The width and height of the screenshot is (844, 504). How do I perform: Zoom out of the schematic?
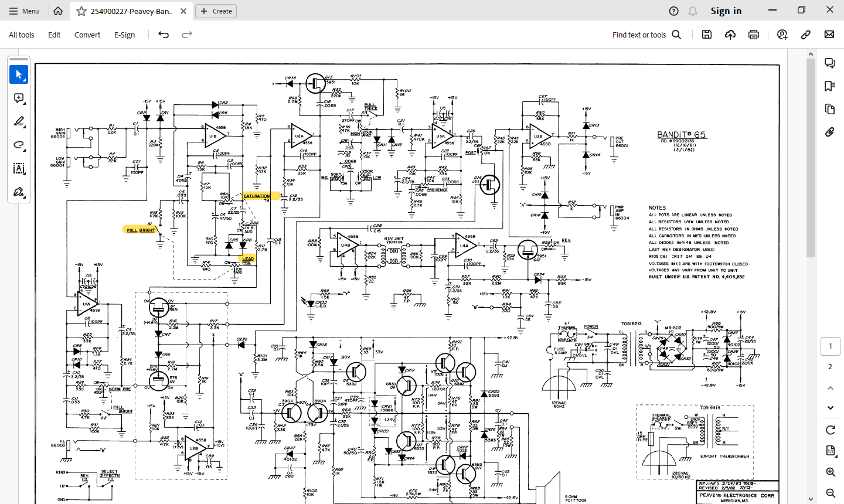tap(830, 493)
